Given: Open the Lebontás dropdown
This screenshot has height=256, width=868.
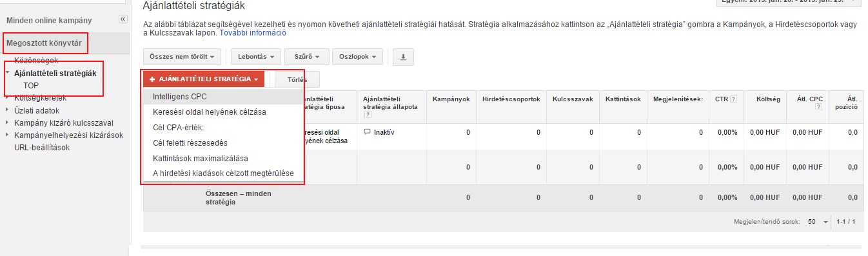Looking at the screenshot, I should (x=256, y=57).
